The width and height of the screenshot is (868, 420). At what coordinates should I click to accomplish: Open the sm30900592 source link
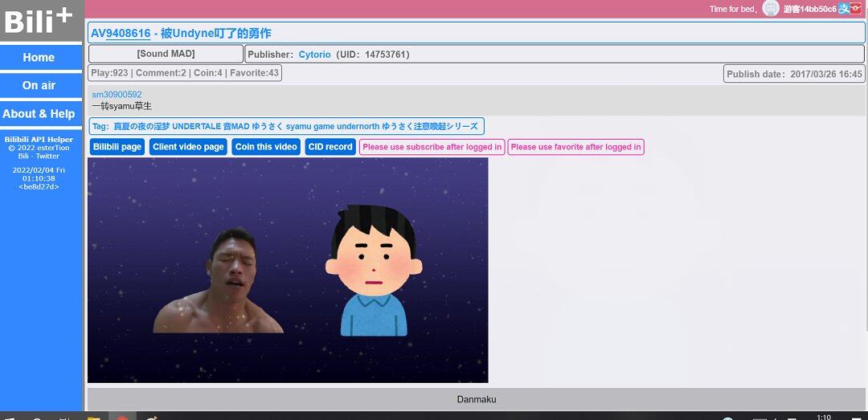point(117,95)
